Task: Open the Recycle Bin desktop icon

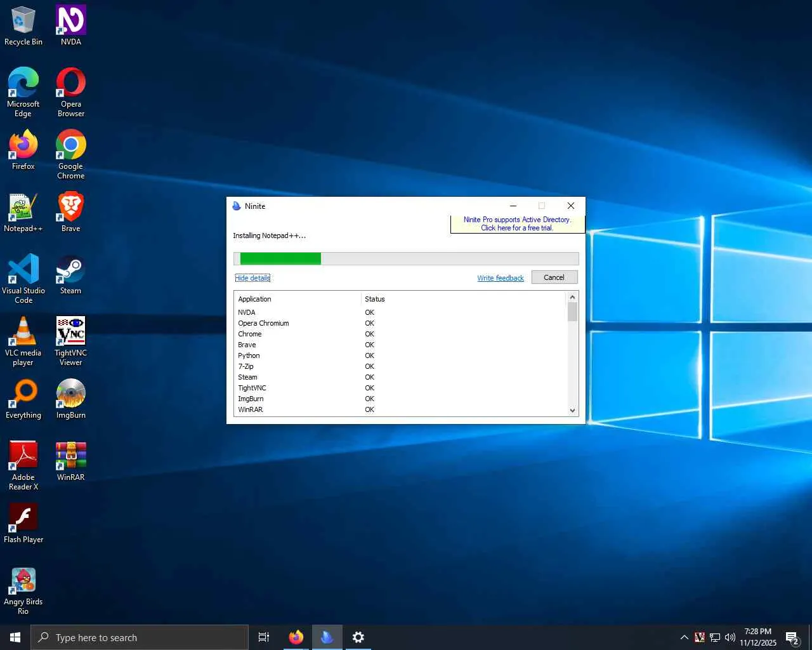Action: tap(23, 26)
